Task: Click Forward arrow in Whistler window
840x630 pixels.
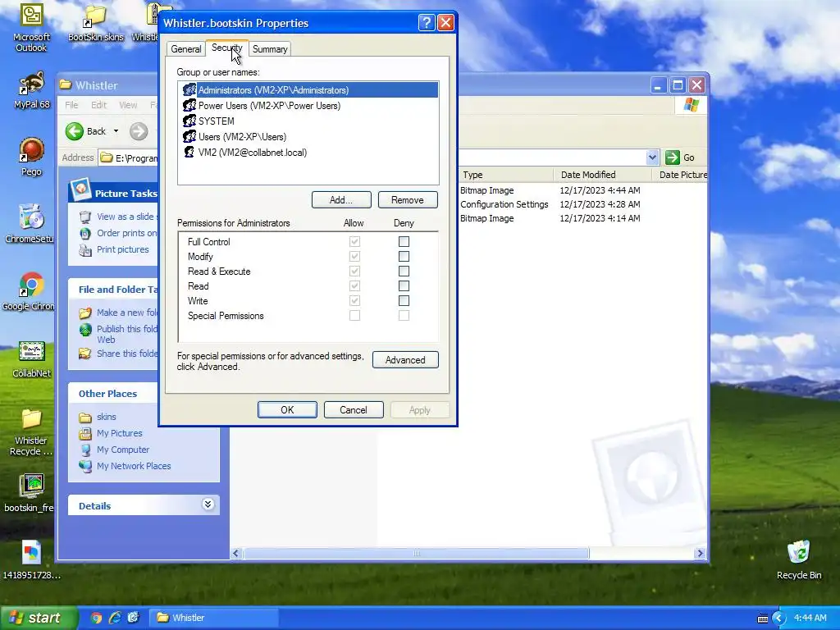Action: coord(138,131)
